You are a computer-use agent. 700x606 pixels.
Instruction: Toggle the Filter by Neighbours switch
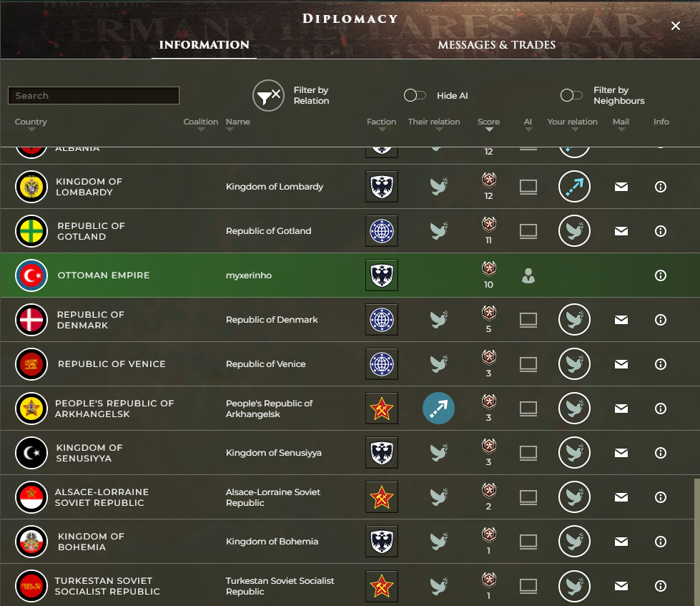coord(571,94)
